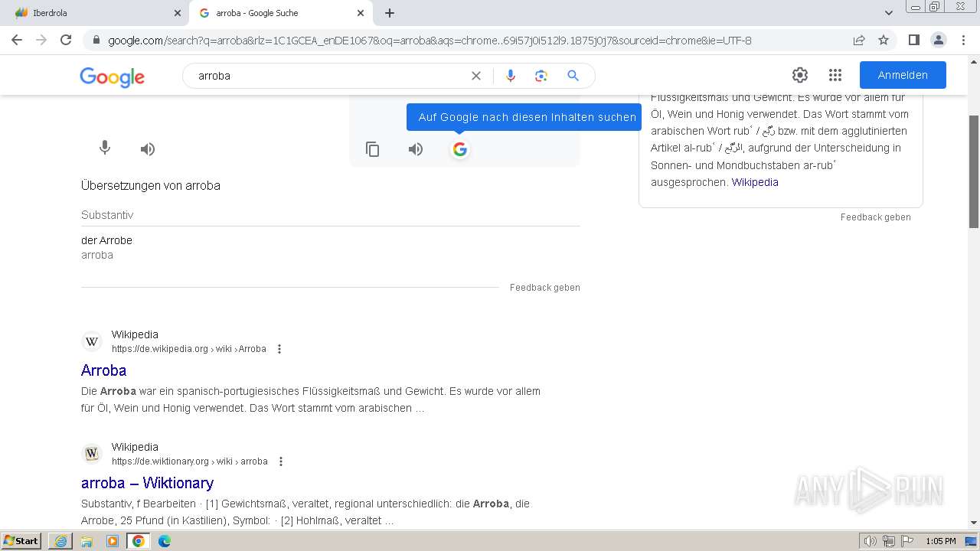Open the Google logo homepage
980x551 pixels.
[112, 77]
